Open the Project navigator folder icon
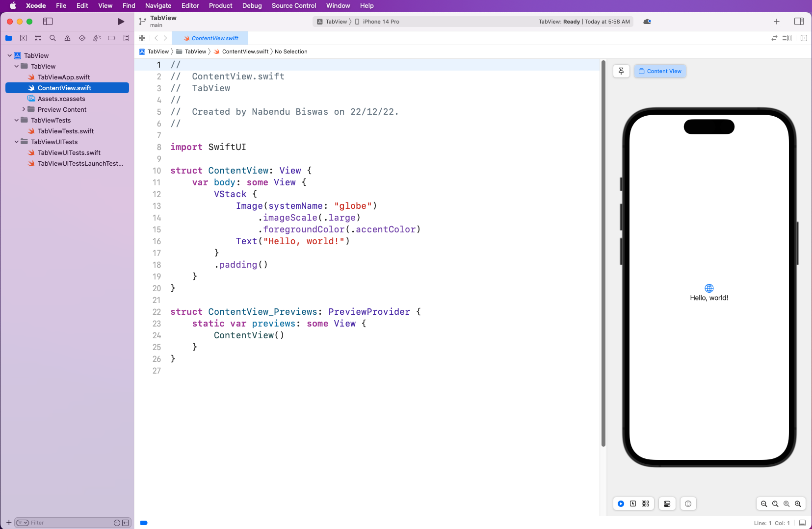 coord(9,38)
